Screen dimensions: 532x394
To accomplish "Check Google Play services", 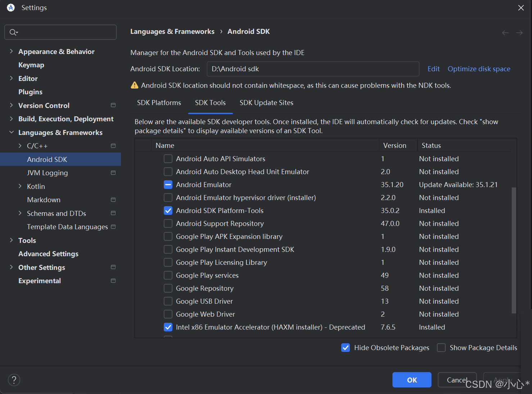I will (168, 275).
